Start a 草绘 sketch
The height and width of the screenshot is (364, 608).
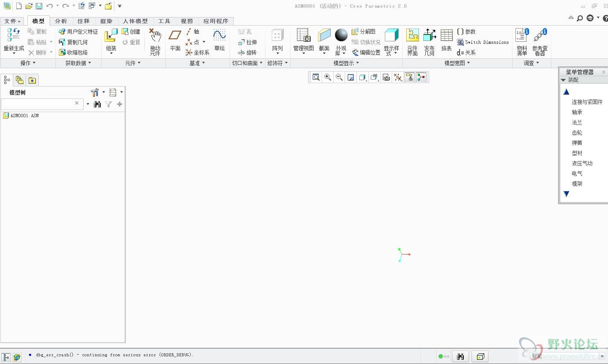[x=219, y=40]
